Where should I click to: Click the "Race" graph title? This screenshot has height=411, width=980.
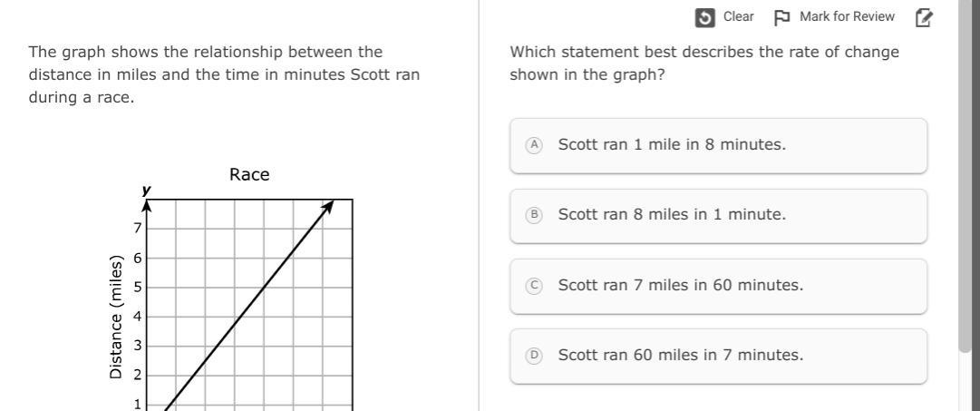(x=249, y=175)
